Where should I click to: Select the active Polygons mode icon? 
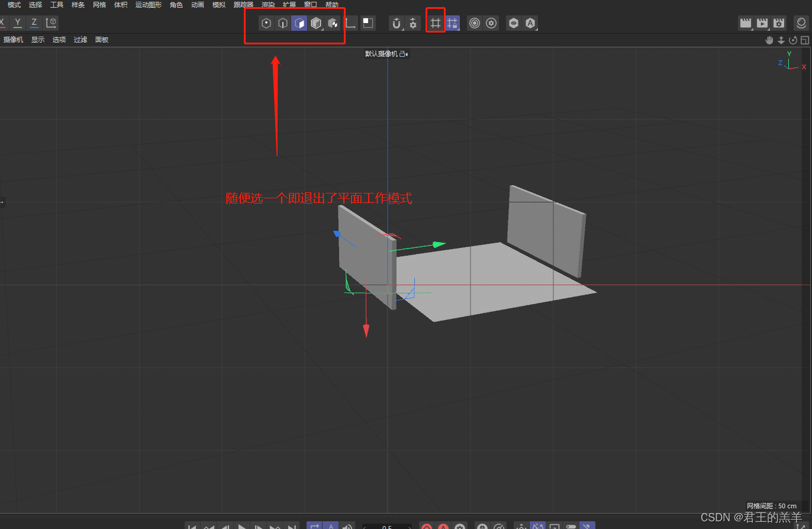[299, 24]
